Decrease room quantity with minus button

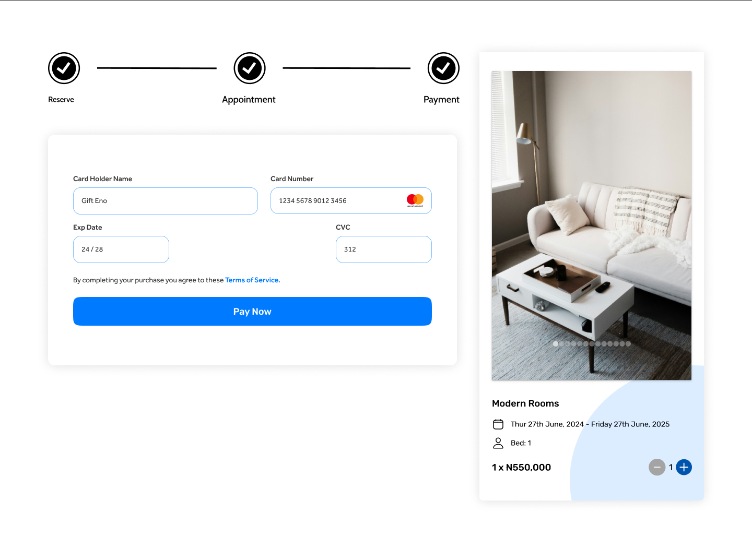657,467
